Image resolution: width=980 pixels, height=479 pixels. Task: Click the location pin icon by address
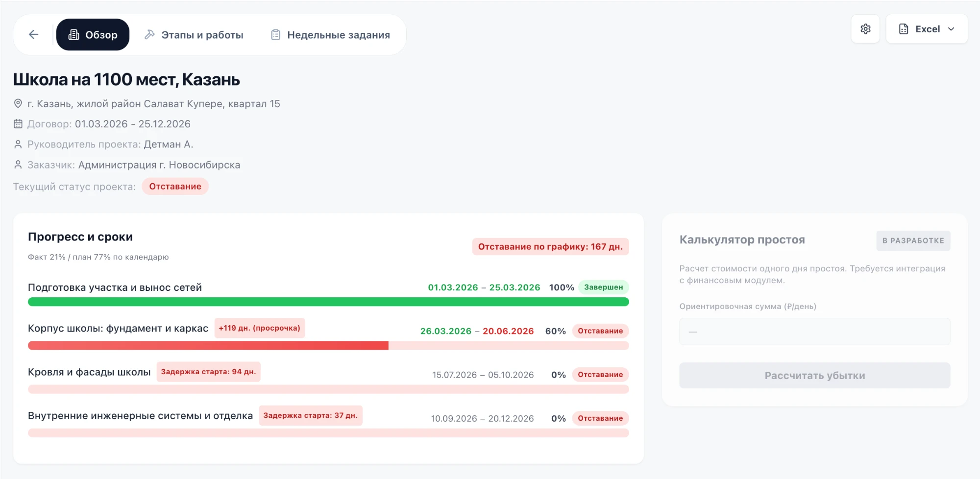point(18,104)
